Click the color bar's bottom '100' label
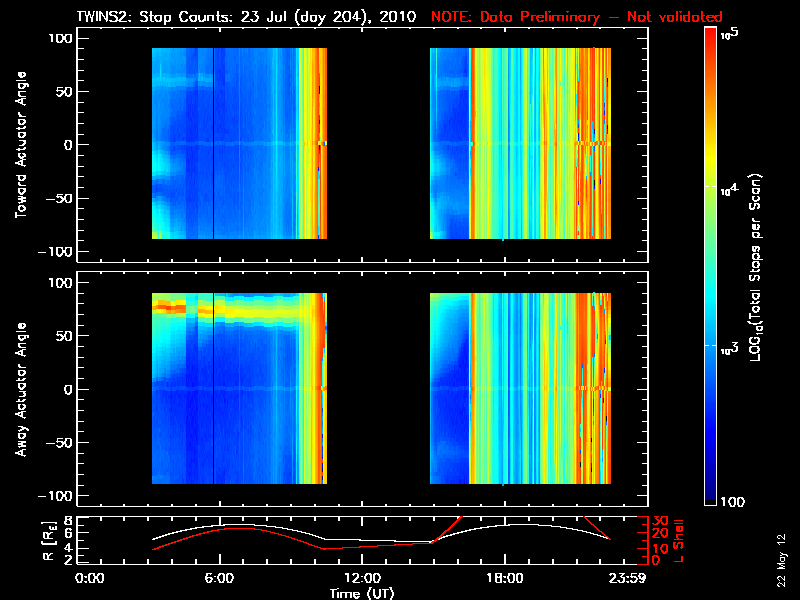Screen dimensions: 800x600 pyautogui.click(x=733, y=502)
